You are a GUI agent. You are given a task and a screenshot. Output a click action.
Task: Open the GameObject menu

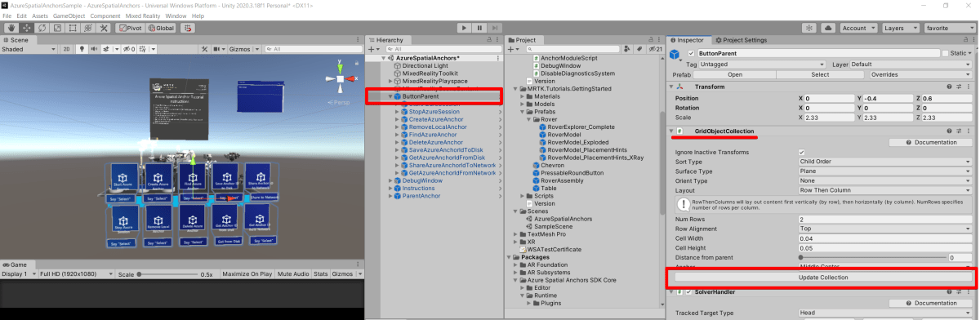click(69, 16)
